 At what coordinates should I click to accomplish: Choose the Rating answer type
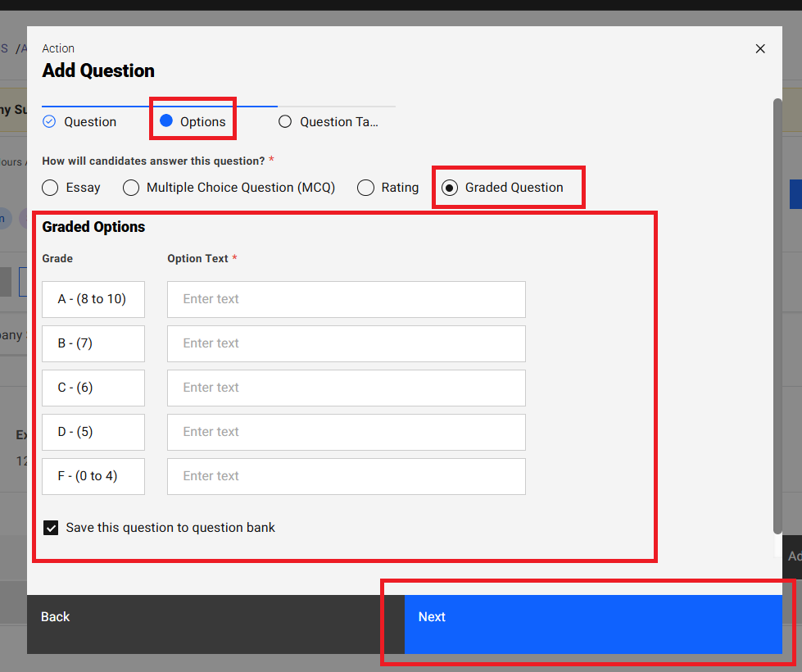click(366, 188)
